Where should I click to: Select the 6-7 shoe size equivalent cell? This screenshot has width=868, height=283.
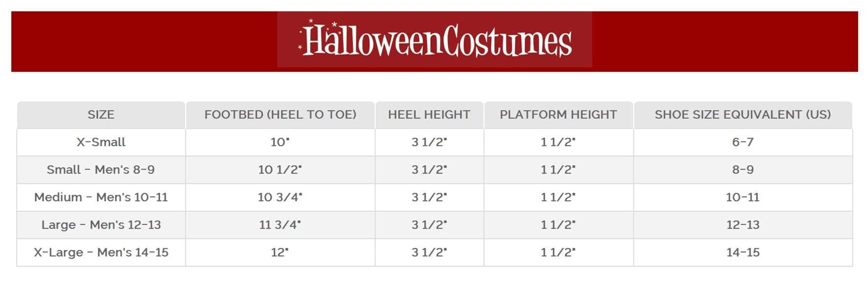coord(743,142)
